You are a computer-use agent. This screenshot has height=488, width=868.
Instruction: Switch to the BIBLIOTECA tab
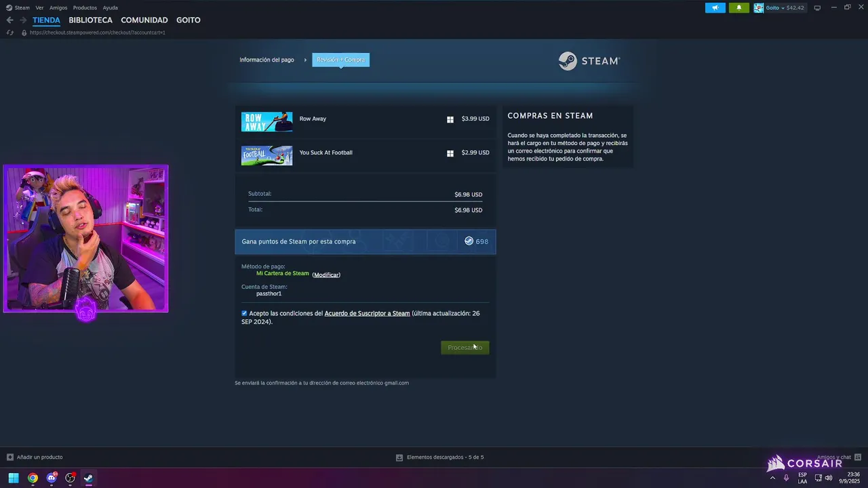click(x=90, y=20)
